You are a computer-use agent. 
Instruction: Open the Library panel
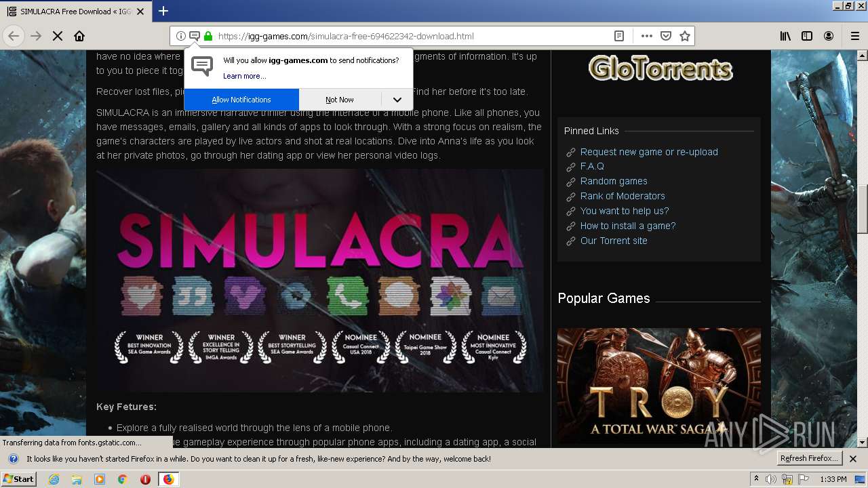[785, 36]
